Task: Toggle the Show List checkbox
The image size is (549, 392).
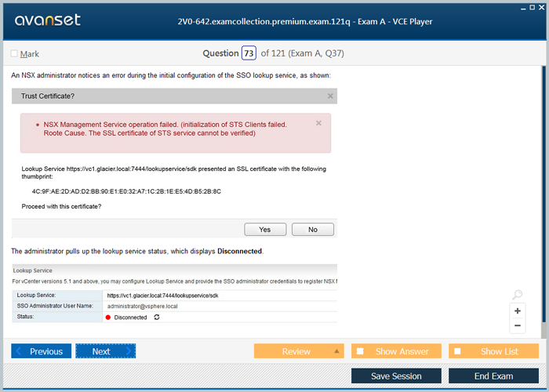Action: pyautogui.click(x=457, y=351)
